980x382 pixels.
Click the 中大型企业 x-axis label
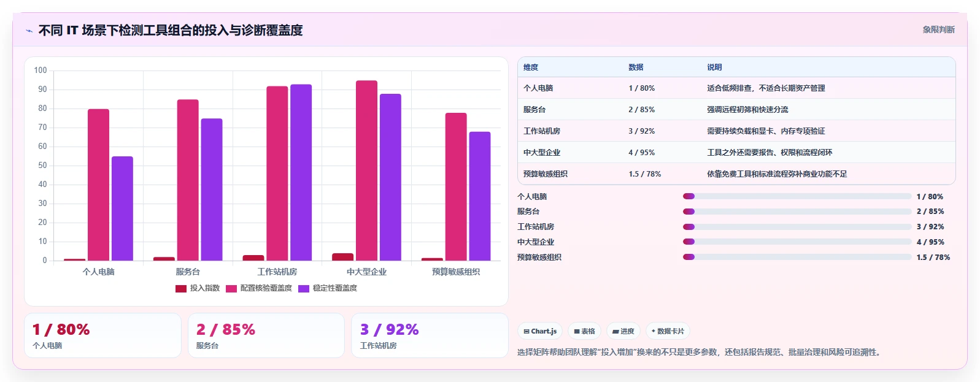pos(366,272)
